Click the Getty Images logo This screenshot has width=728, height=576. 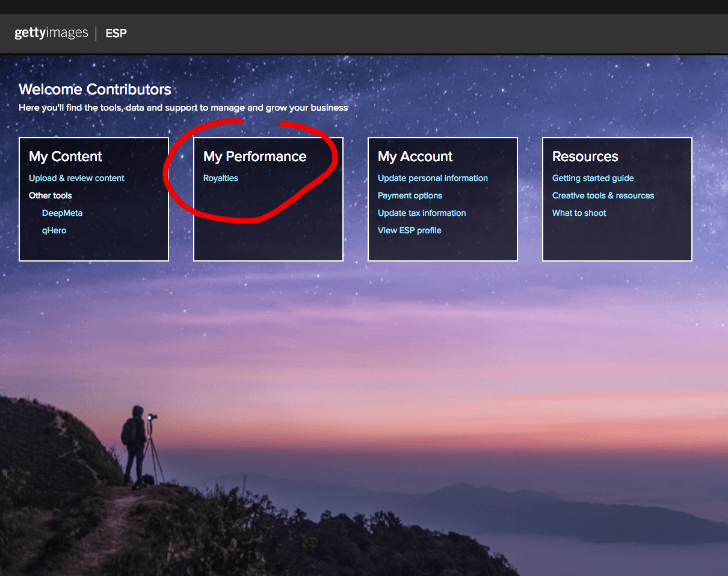click(51, 33)
